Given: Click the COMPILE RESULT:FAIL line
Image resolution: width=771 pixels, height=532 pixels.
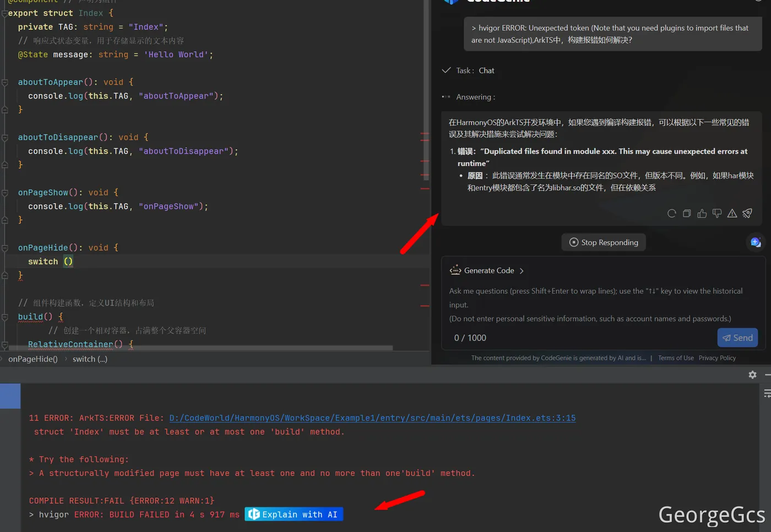Looking at the screenshot, I should pyautogui.click(x=122, y=501).
